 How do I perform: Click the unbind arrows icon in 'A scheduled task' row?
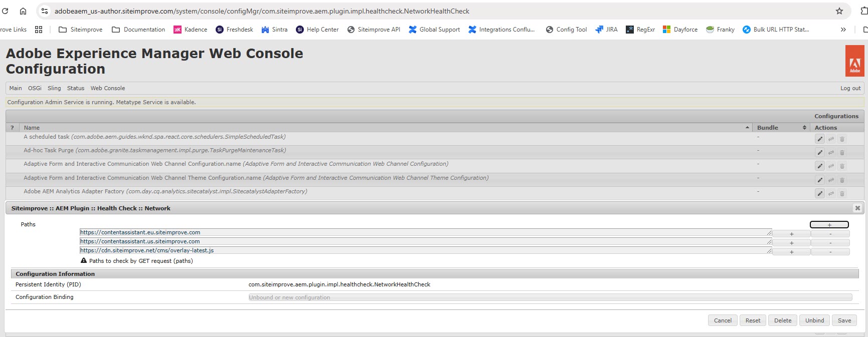(x=831, y=139)
